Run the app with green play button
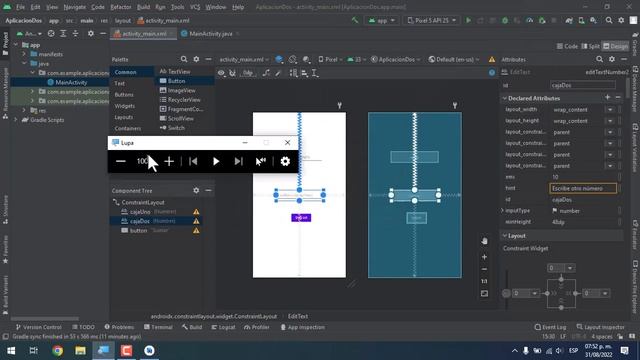This screenshot has height=360, width=640. tap(468, 20)
